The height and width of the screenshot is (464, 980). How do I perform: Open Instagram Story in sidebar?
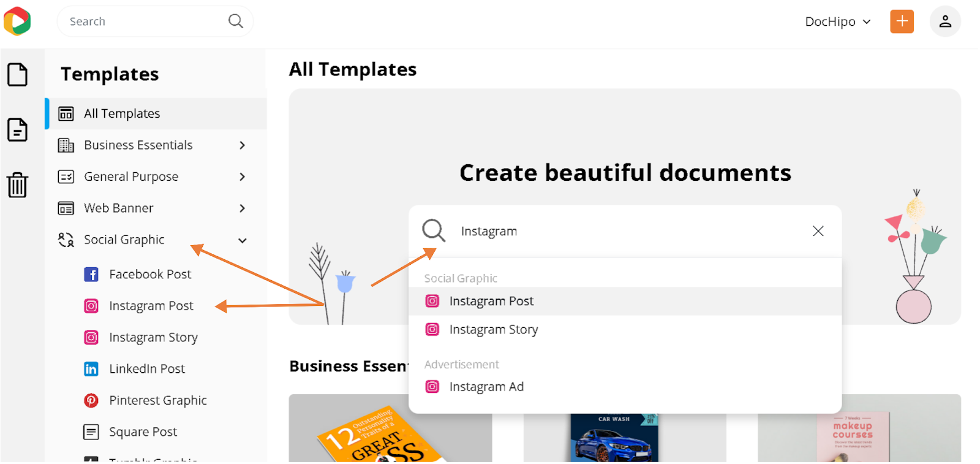pyautogui.click(x=153, y=338)
